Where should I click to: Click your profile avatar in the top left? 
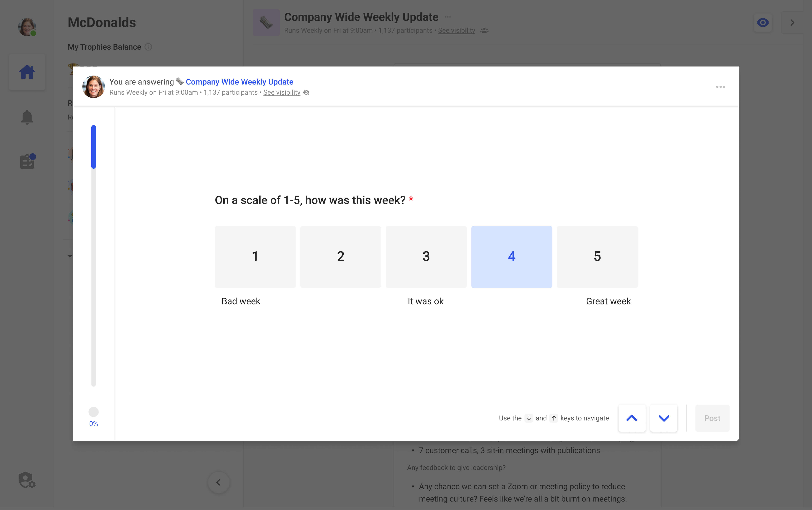[27, 27]
